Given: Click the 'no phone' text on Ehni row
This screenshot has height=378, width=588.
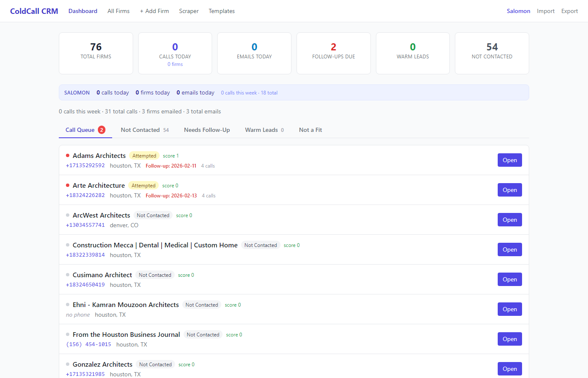Looking at the screenshot, I should pos(78,315).
